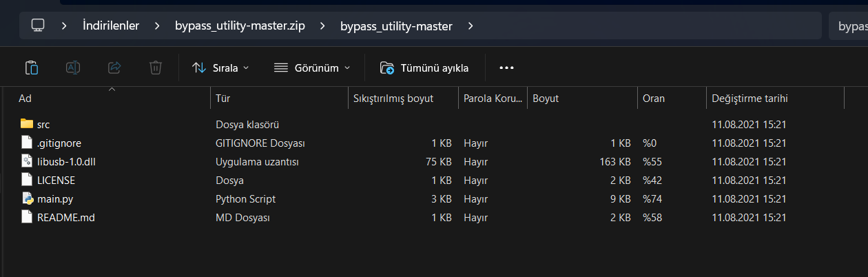Click the Uygulama uzantısı type cell

(x=257, y=162)
